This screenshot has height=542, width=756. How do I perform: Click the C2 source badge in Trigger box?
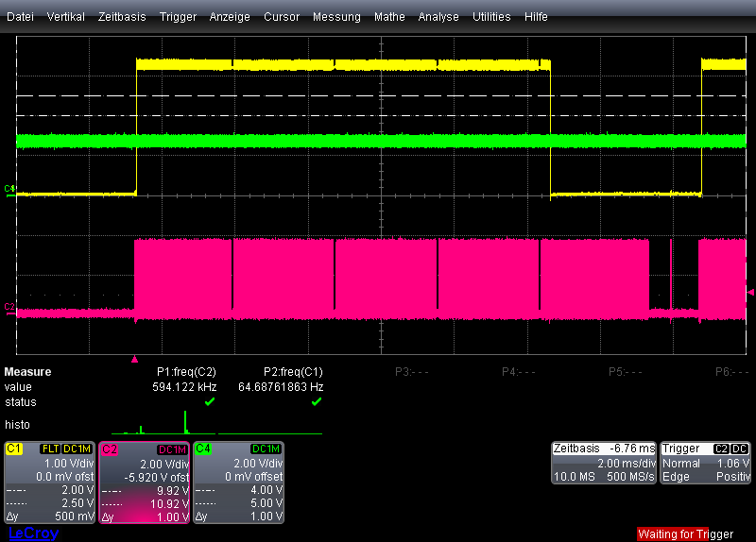coord(721,449)
